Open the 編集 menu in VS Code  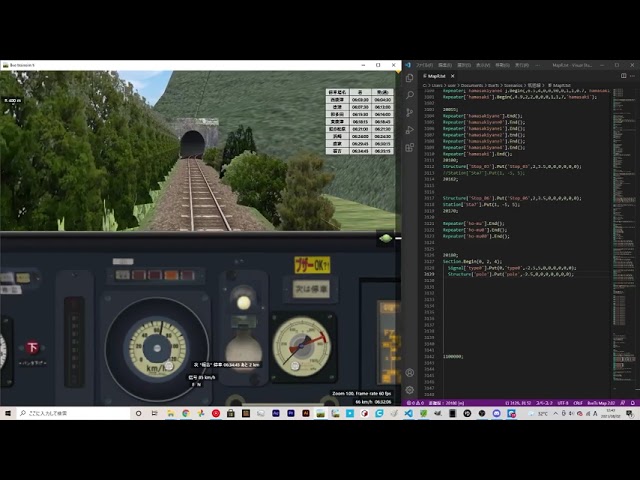click(x=444, y=65)
